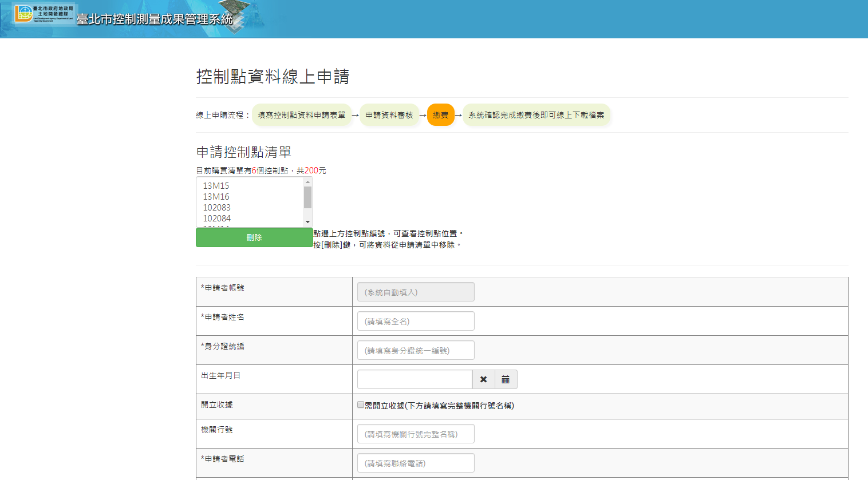Select control point 102083 in list

217,208
